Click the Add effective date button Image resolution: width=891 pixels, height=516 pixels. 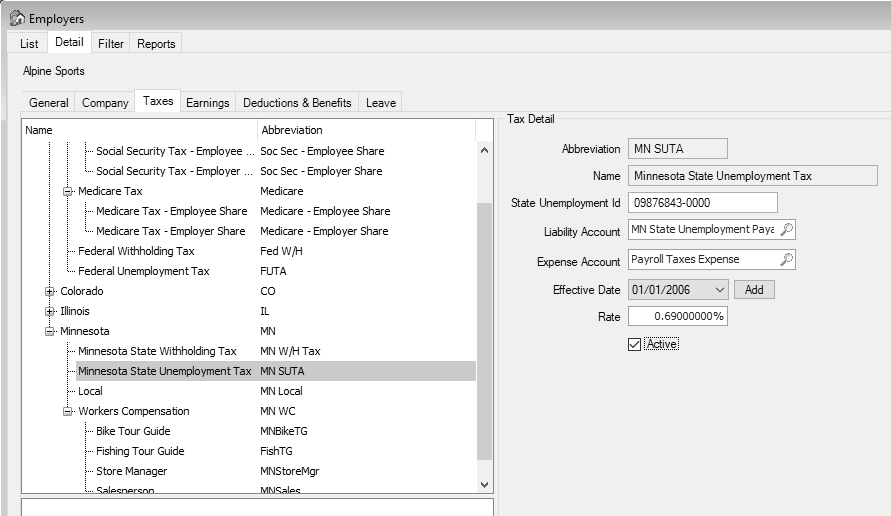click(754, 290)
